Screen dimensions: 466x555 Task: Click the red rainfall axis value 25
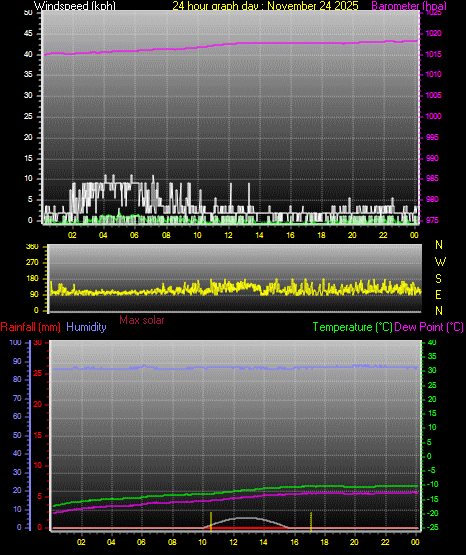(38, 373)
